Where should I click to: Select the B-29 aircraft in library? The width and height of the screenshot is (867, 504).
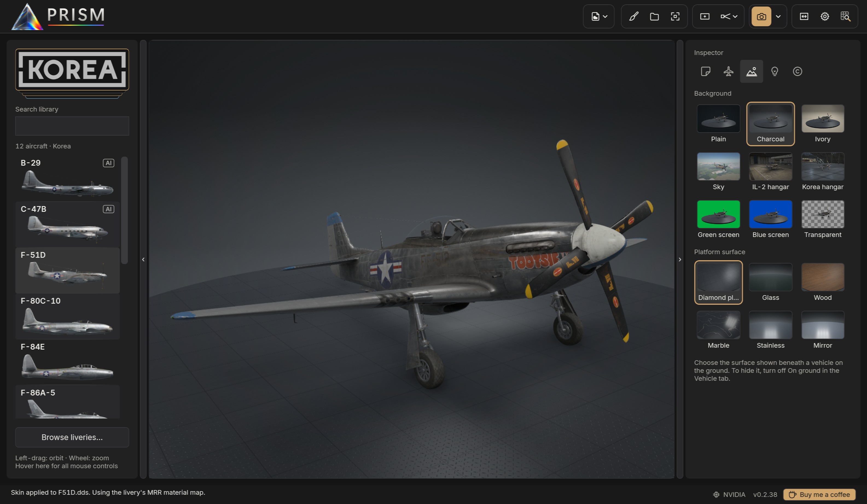coord(68,178)
